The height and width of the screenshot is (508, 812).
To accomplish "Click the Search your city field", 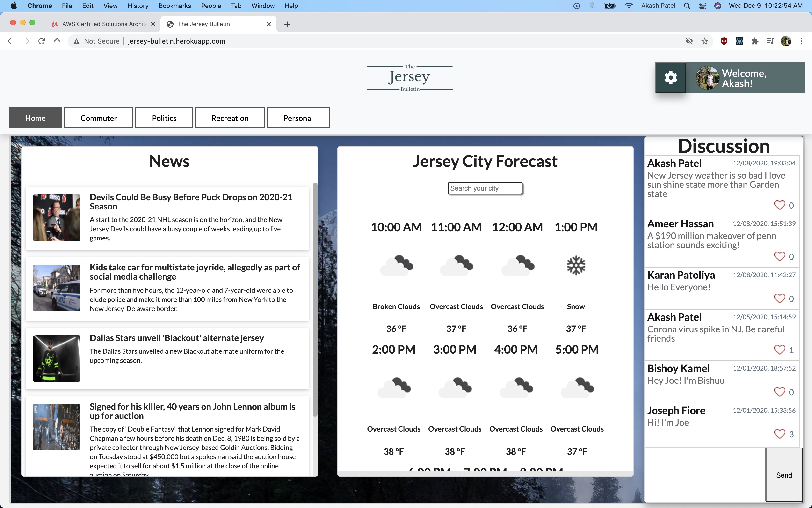I will pyautogui.click(x=485, y=188).
